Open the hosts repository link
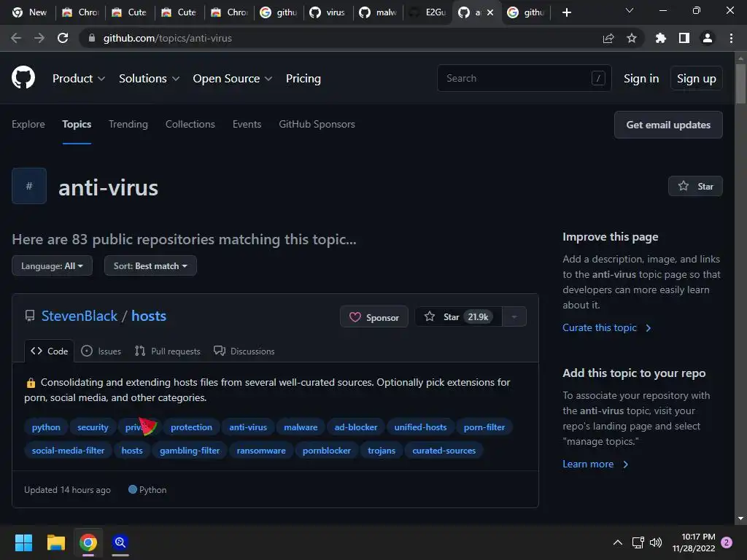Image resolution: width=747 pixels, height=560 pixels. [149, 316]
